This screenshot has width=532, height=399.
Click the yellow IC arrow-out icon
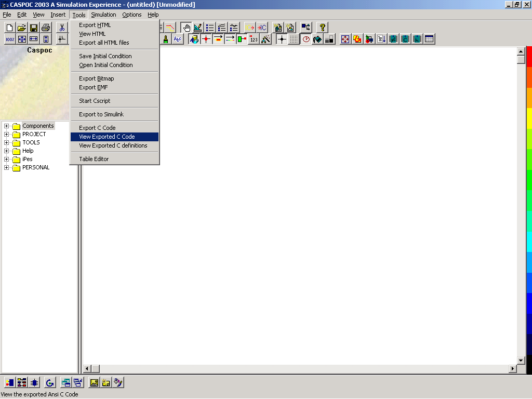click(x=250, y=28)
